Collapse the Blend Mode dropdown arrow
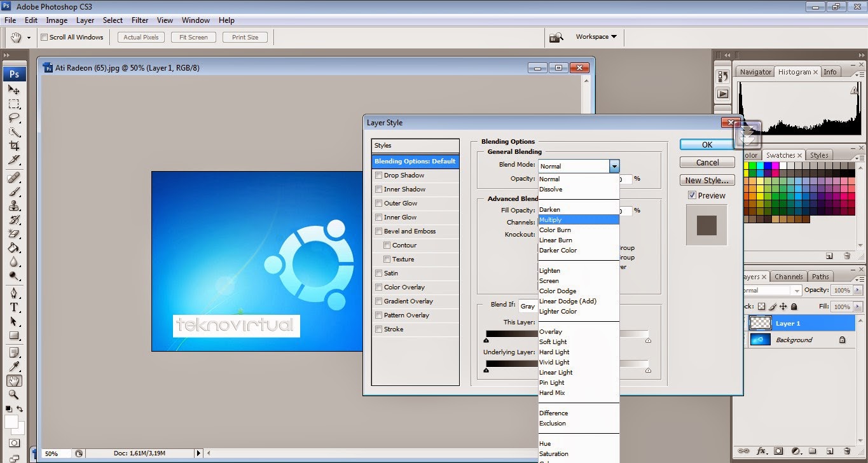Image resolution: width=868 pixels, height=463 pixels. (x=614, y=166)
